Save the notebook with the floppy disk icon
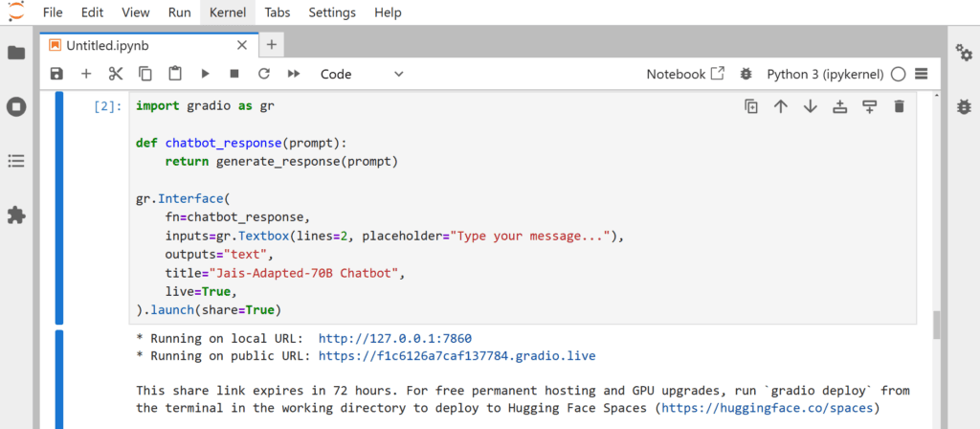 pyautogui.click(x=56, y=74)
